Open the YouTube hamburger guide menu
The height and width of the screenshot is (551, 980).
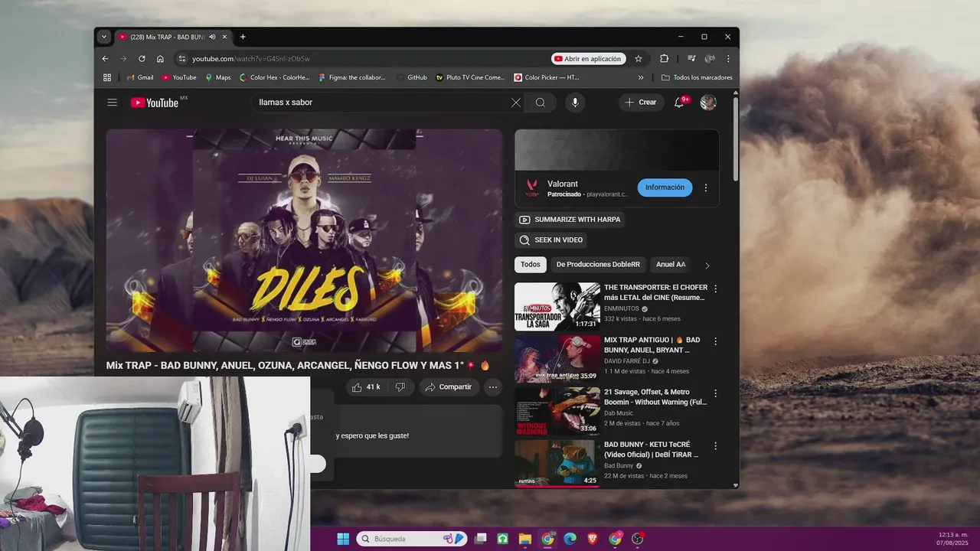(x=113, y=103)
